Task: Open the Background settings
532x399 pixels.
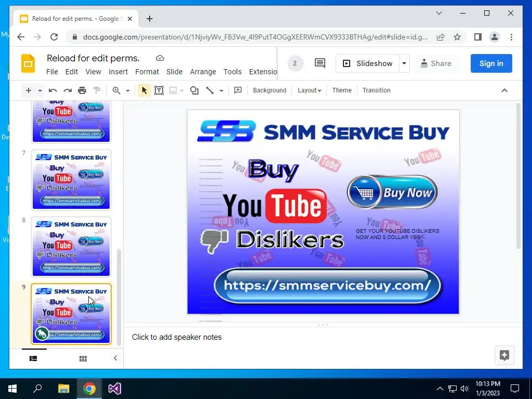Action: coord(270,90)
